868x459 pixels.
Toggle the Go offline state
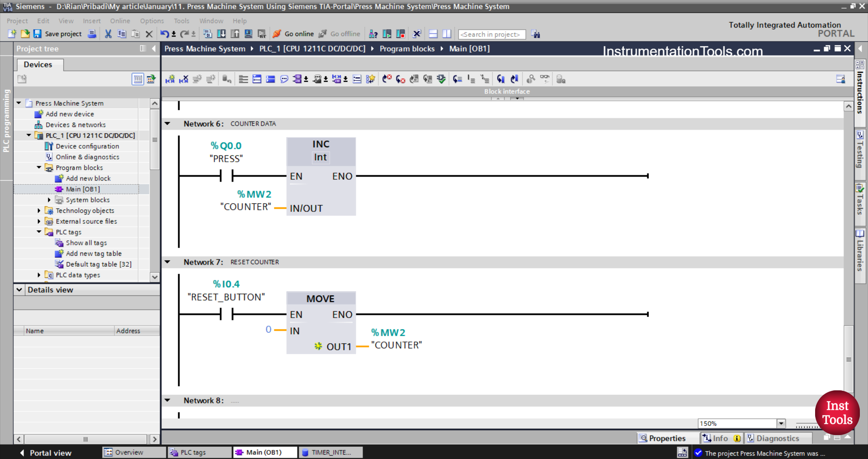[345, 34]
